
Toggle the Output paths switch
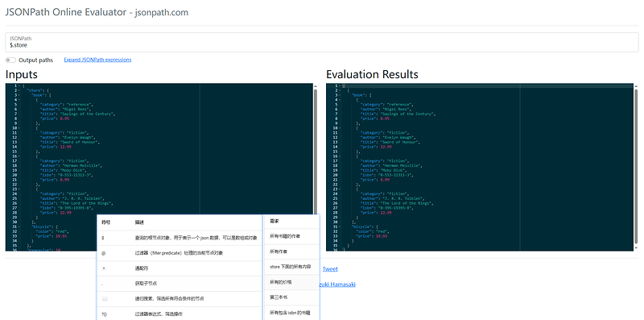[x=10, y=60]
